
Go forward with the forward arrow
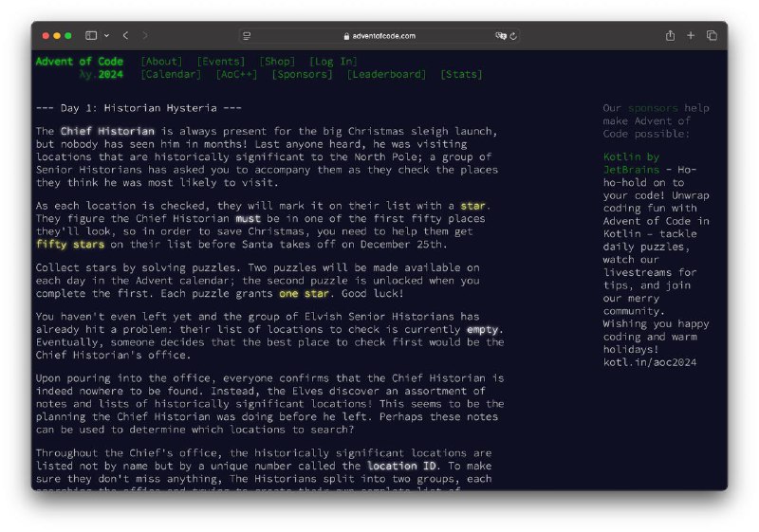pos(145,35)
